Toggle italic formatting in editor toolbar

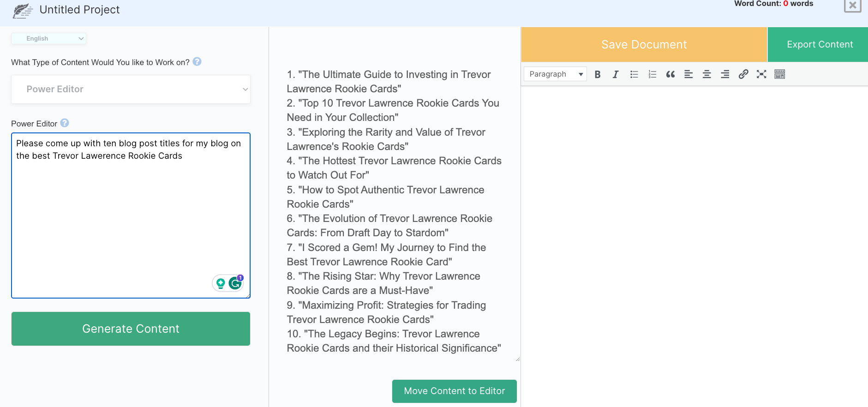click(x=616, y=74)
